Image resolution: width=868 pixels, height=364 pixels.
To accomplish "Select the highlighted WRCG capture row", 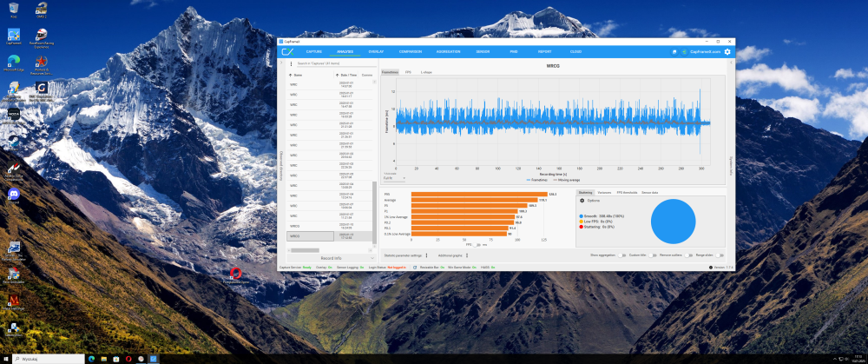I will (329, 236).
